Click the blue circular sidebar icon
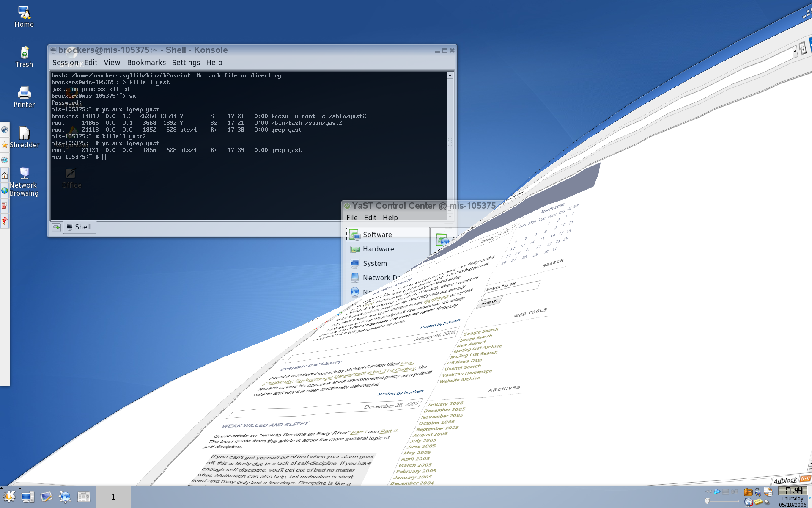 (5, 160)
